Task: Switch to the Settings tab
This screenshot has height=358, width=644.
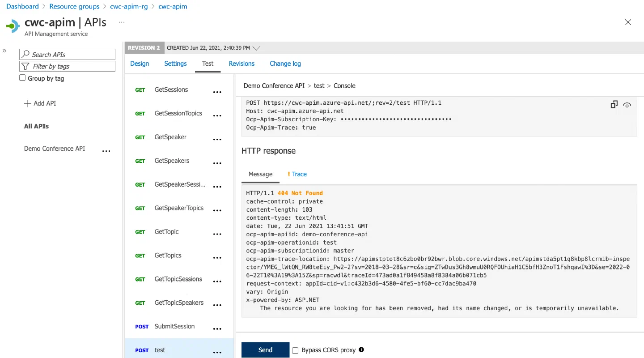Action: (x=175, y=64)
